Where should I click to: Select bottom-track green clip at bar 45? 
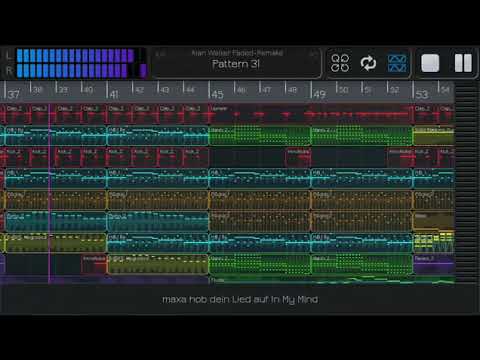(332, 280)
